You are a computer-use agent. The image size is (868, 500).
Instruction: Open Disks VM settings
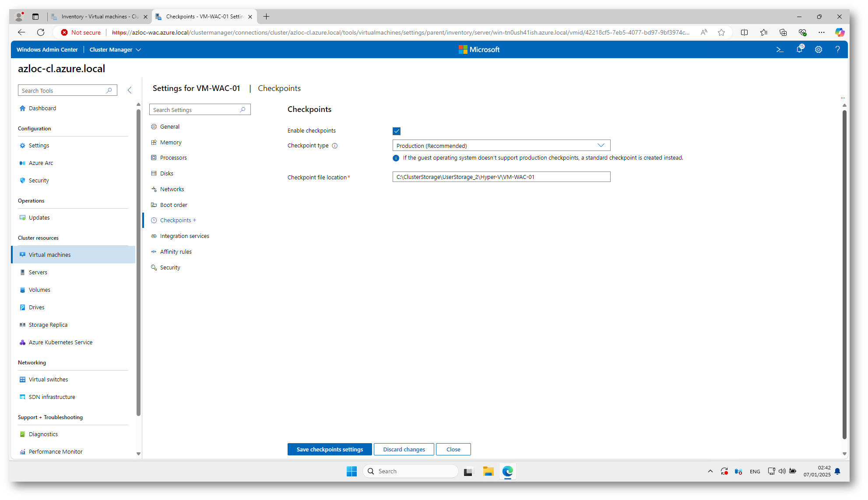click(167, 174)
